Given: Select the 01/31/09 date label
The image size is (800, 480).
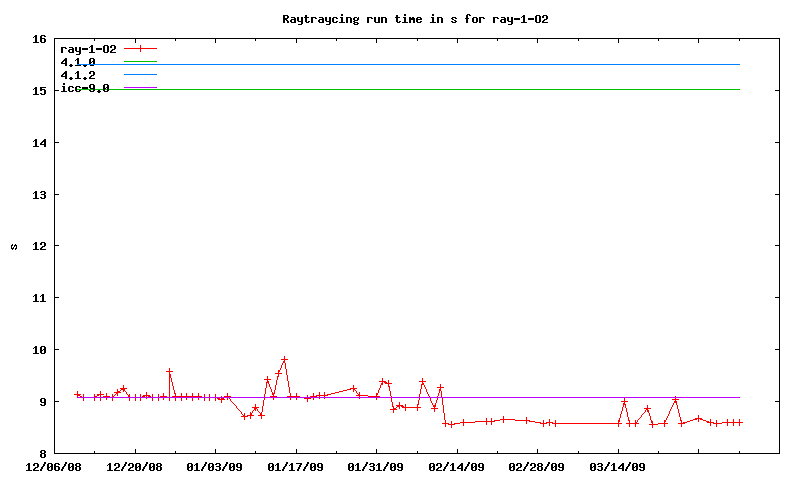Looking at the screenshot, I should click(376, 466).
